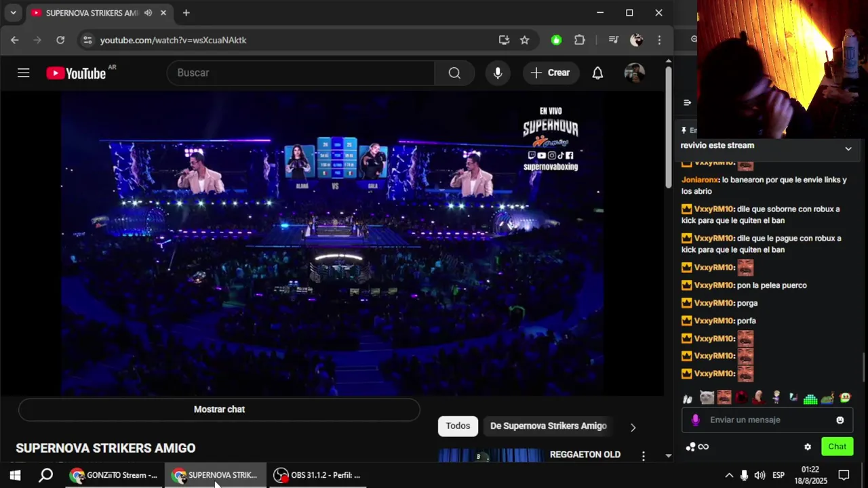
Task: Open Windows taskbar search
Action: point(45,475)
